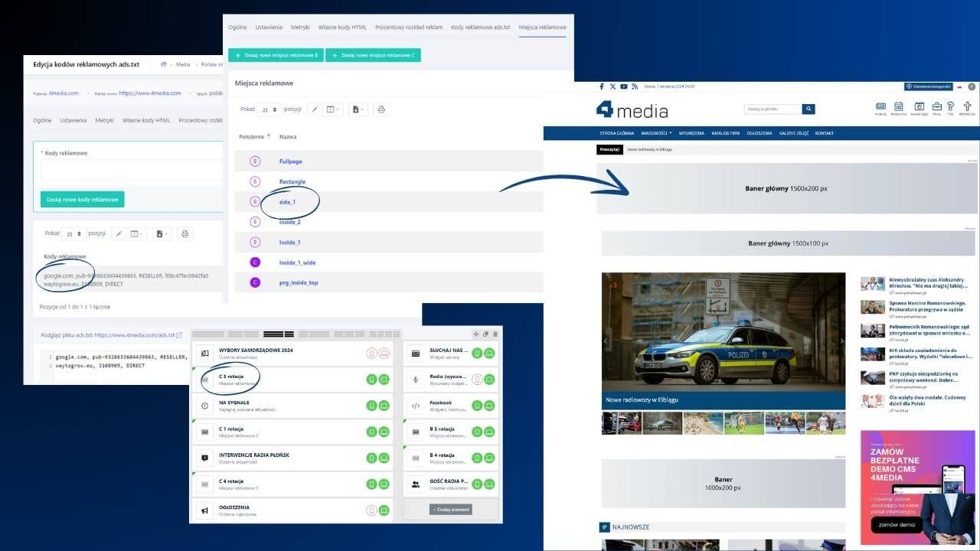Viewport: 980px width, 551px height.
Task: Open the Nekrologi cross icon
Action: click(967, 107)
